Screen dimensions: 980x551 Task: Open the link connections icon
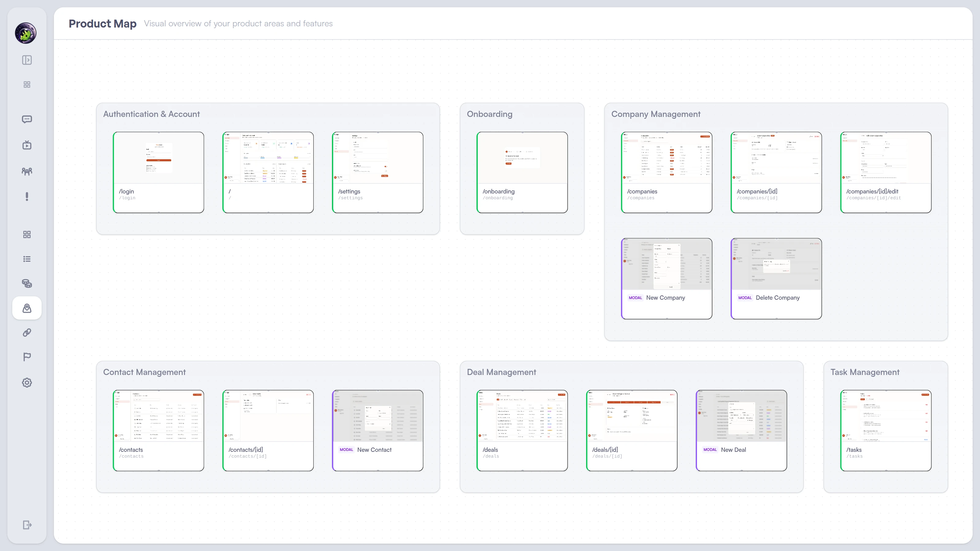(x=27, y=333)
